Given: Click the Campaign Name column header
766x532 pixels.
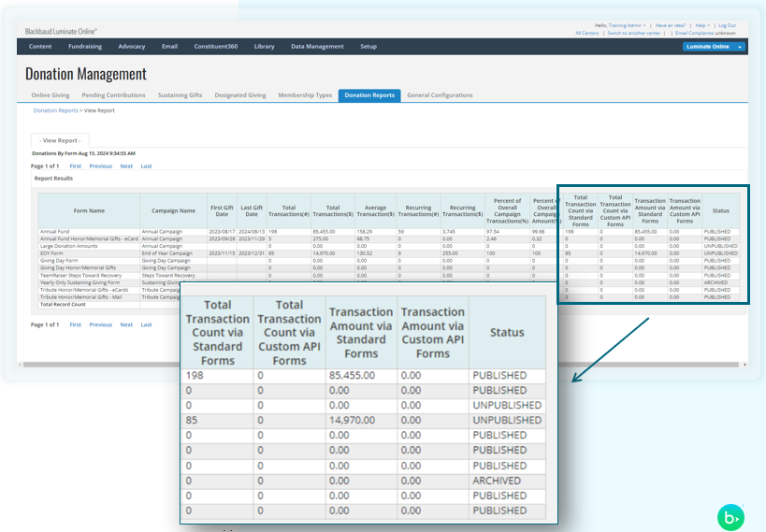Looking at the screenshot, I should [173, 210].
